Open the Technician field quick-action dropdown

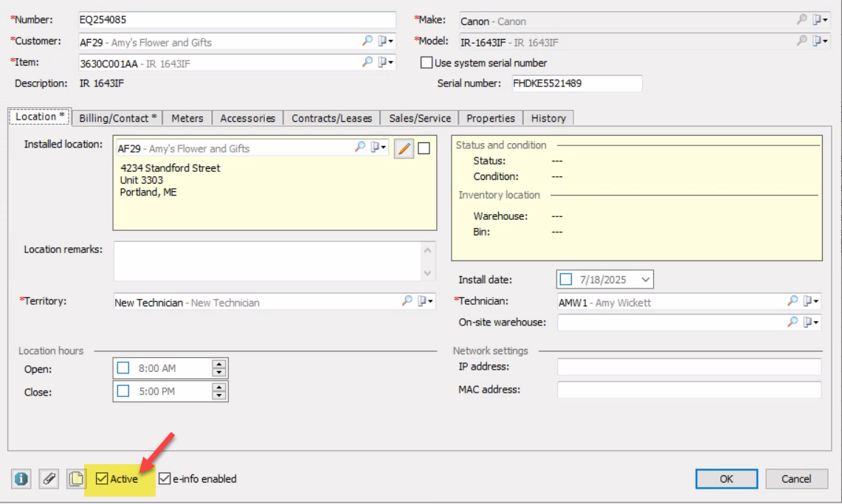point(811,301)
